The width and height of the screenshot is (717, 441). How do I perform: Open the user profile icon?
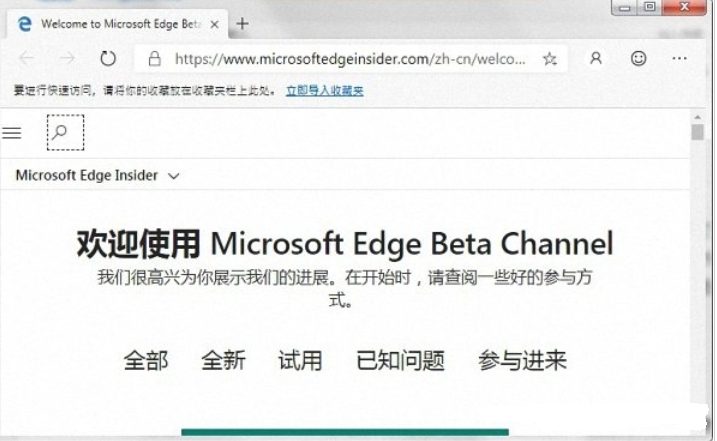click(596, 58)
